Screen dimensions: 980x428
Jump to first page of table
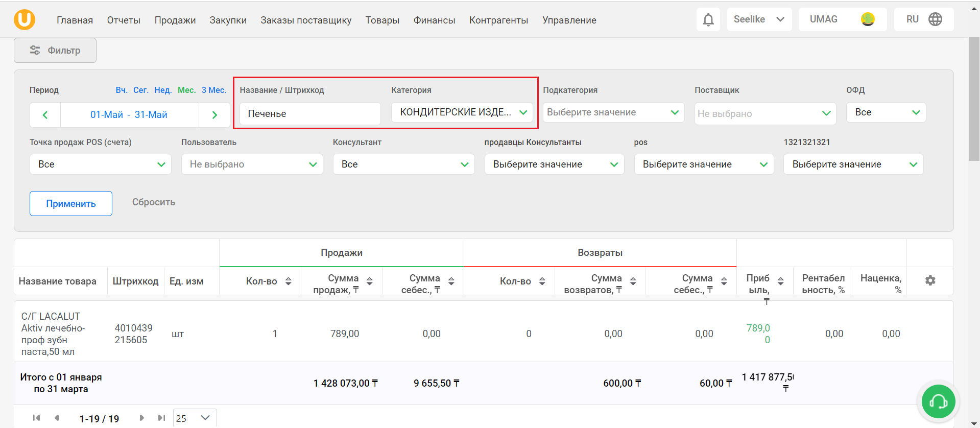pyautogui.click(x=36, y=418)
